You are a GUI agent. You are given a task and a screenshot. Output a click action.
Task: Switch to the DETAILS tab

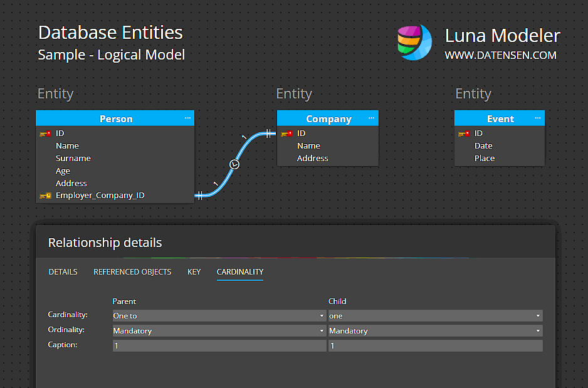[x=63, y=271]
